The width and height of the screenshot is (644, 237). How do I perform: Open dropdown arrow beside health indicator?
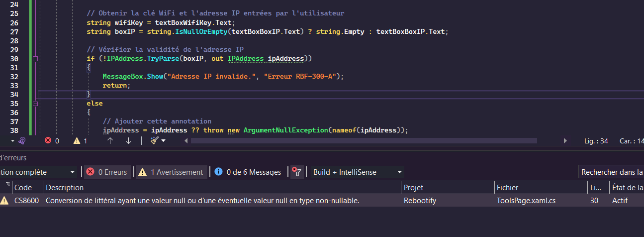click(12, 141)
